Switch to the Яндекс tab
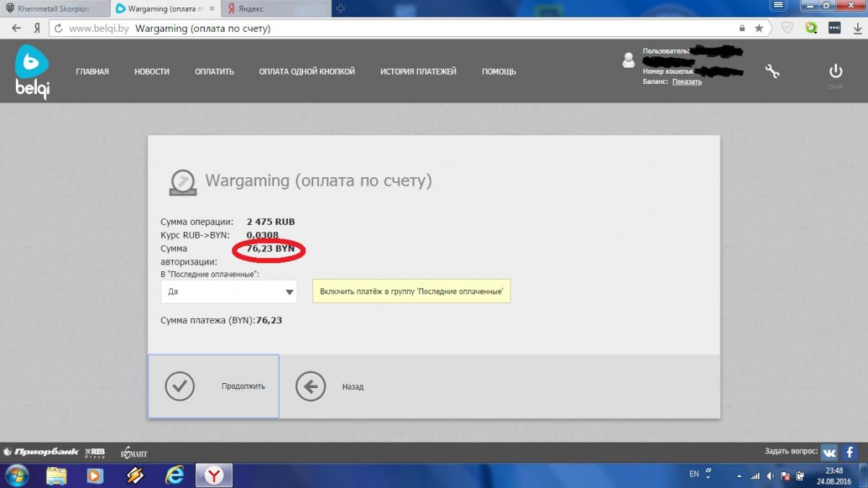This screenshot has width=868, height=488. (x=276, y=9)
